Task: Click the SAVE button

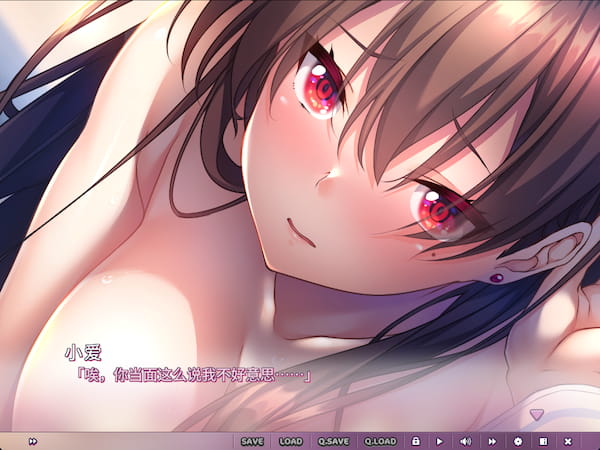Action: tap(252, 442)
